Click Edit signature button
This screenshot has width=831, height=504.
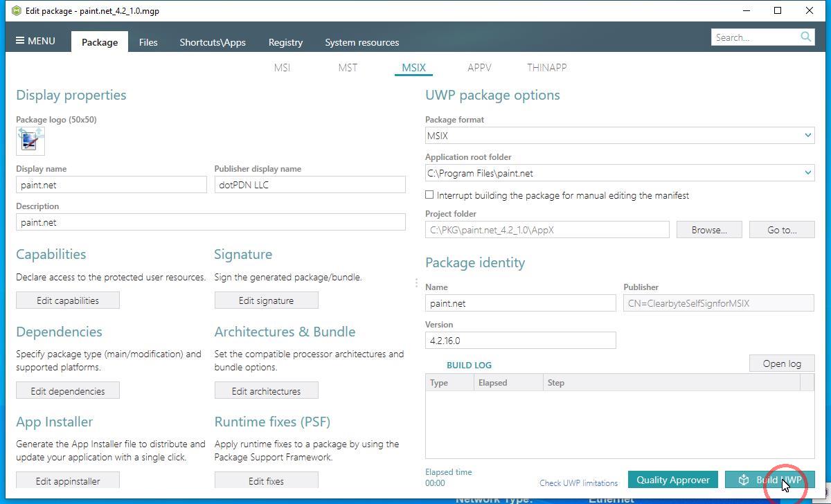[x=266, y=300]
